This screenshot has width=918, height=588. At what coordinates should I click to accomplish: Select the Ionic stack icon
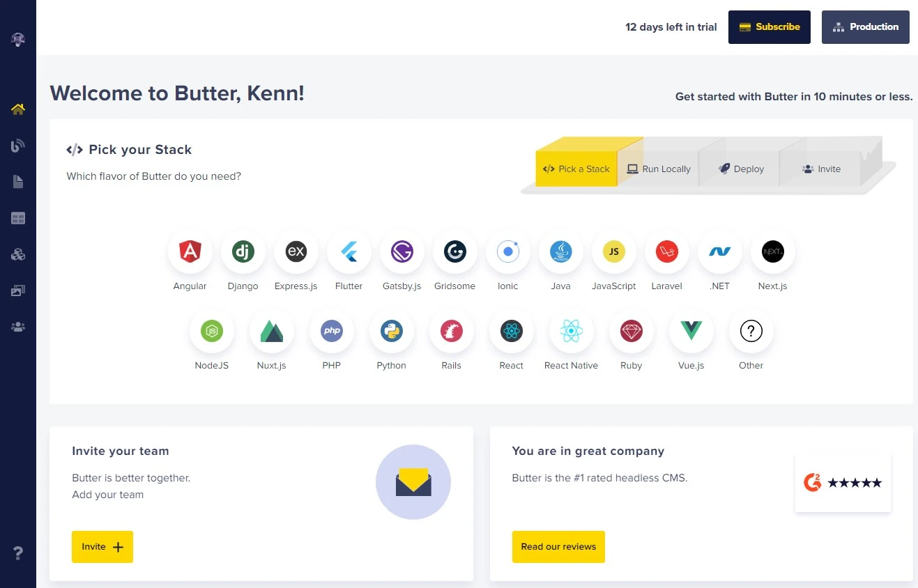click(508, 252)
